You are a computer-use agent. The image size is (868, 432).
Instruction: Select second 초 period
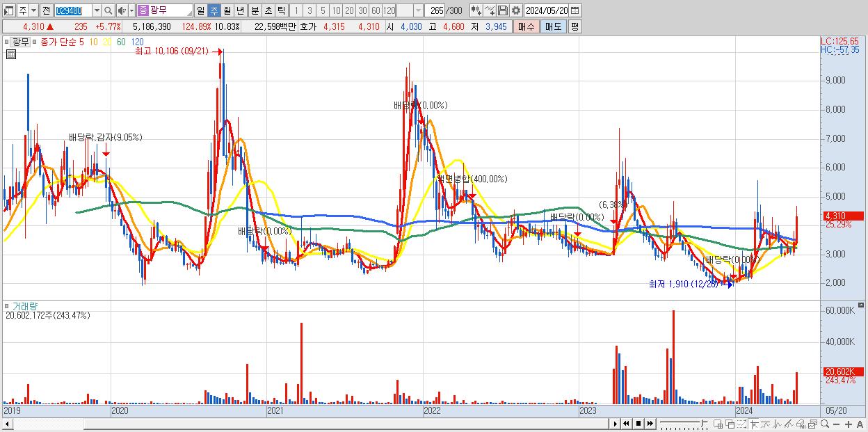[268, 10]
